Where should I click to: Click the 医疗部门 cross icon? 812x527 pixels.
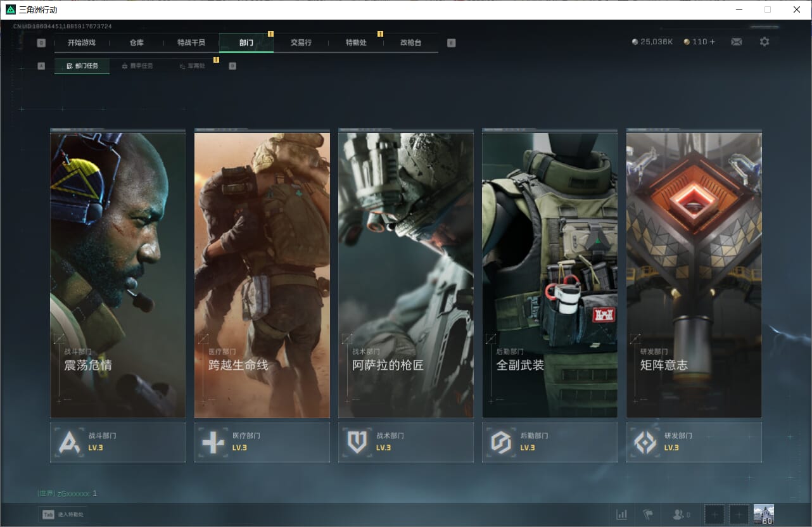pos(213,442)
